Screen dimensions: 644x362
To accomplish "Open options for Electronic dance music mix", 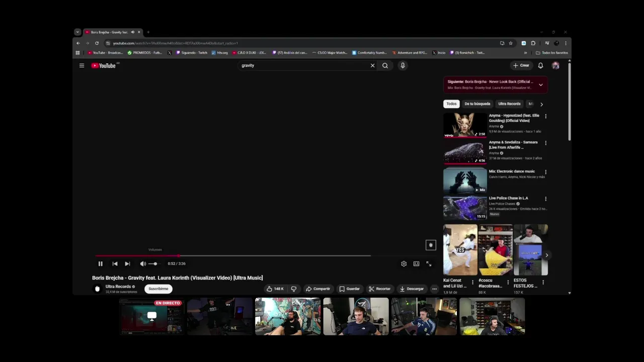I will pyautogui.click(x=545, y=172).
